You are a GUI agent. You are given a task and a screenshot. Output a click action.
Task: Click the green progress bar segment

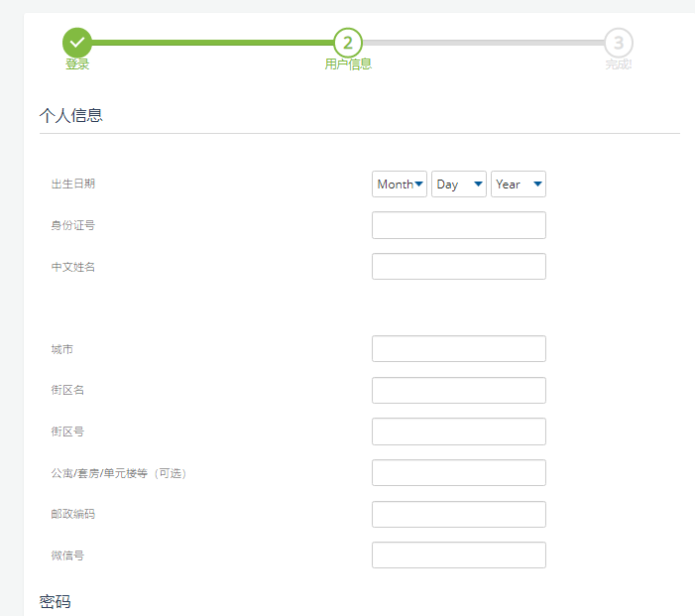pyautogui.click(x=212, y=43)
